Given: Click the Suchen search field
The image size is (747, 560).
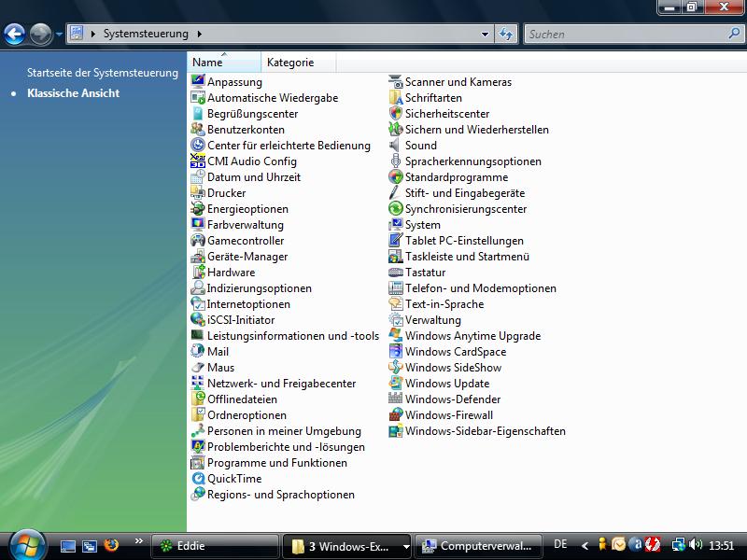Looking at the screenshot, I should pyautogui.click(x=624, y=35).
